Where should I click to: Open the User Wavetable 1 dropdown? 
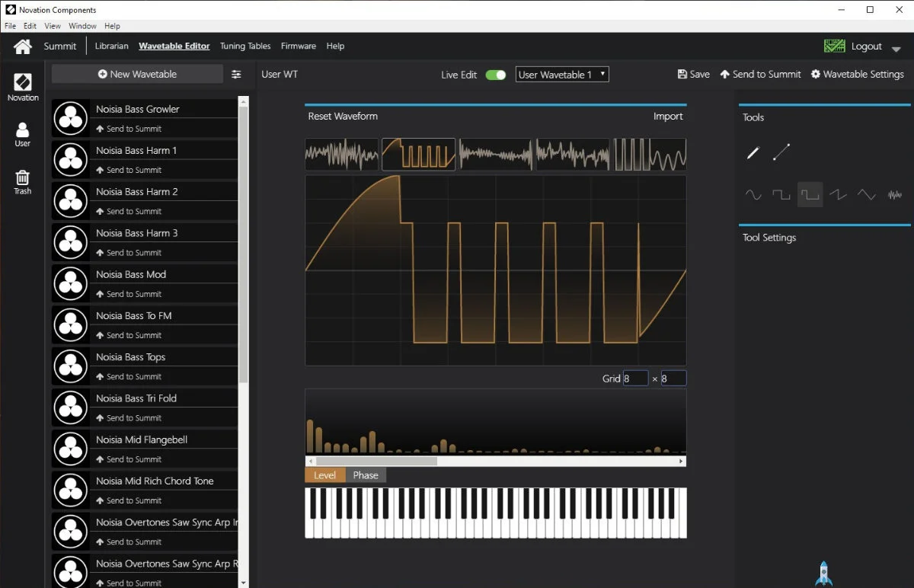click(x=562, y=75)
